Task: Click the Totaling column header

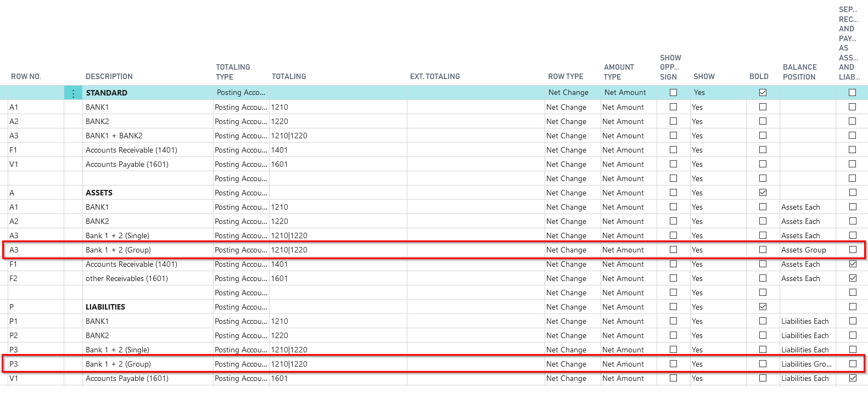Action: pyautogui.click(x=289, y=77)
